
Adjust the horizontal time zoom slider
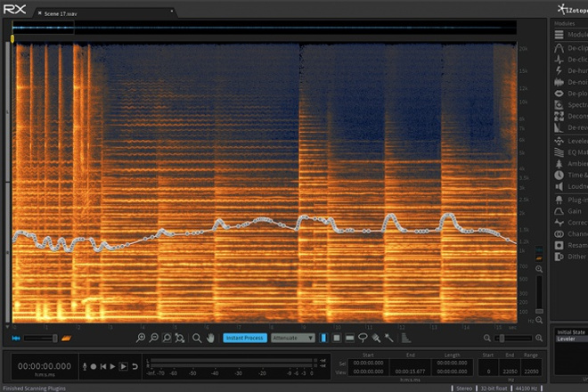click(x=513, y=339)
